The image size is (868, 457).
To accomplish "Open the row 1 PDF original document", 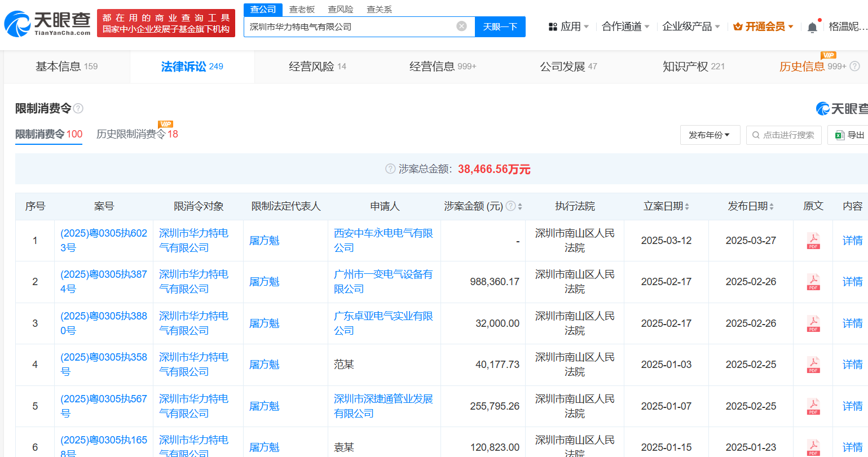I will point(813,241).
